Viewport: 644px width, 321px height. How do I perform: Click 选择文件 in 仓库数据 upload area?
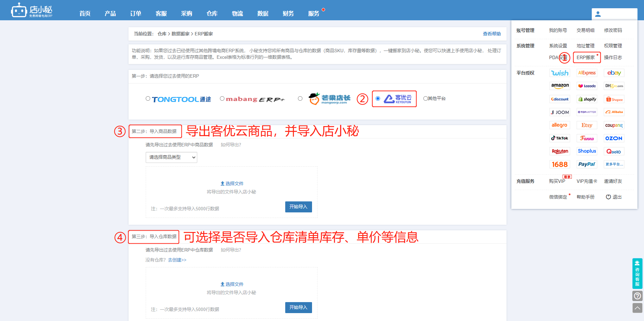232,284
